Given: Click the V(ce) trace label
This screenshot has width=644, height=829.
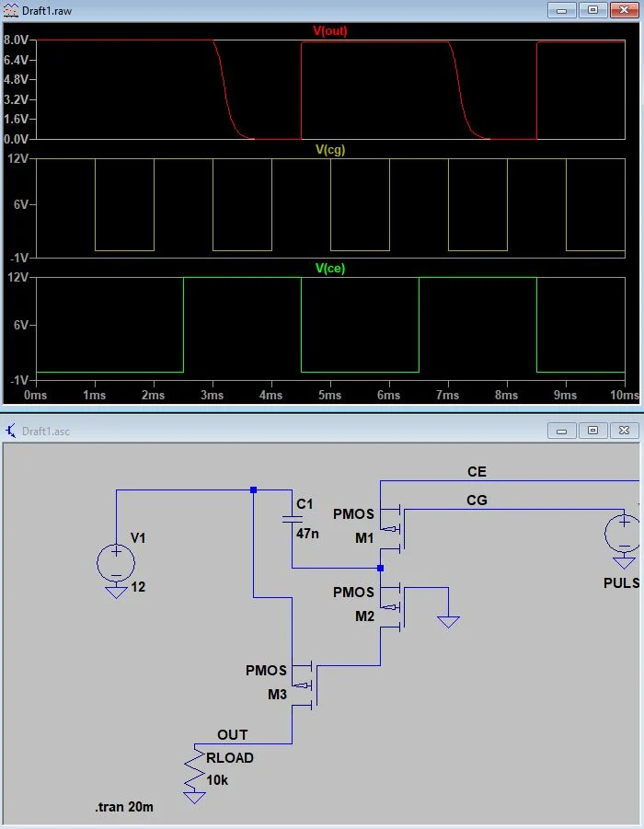Looking at the screenshot, I should pyautogui.click(x=330, y=268).
